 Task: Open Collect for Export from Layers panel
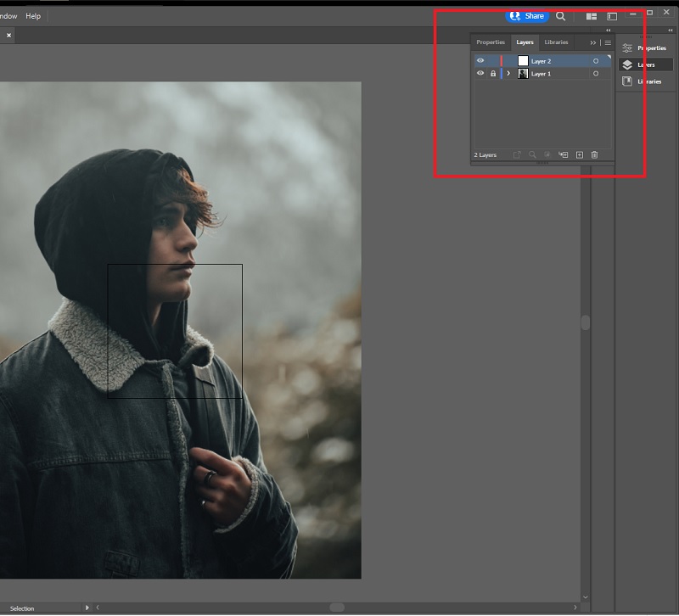(x=518, y=154)
